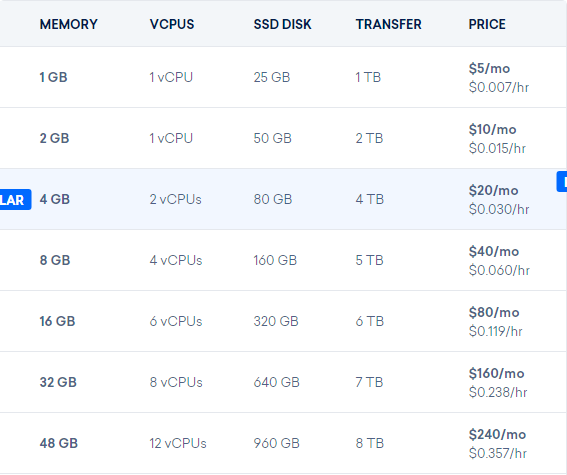The width and height of the screenshot is (567, 475).
Task: Click the 640 GB SSD disk cell
Action: click(x=277, y=382)
